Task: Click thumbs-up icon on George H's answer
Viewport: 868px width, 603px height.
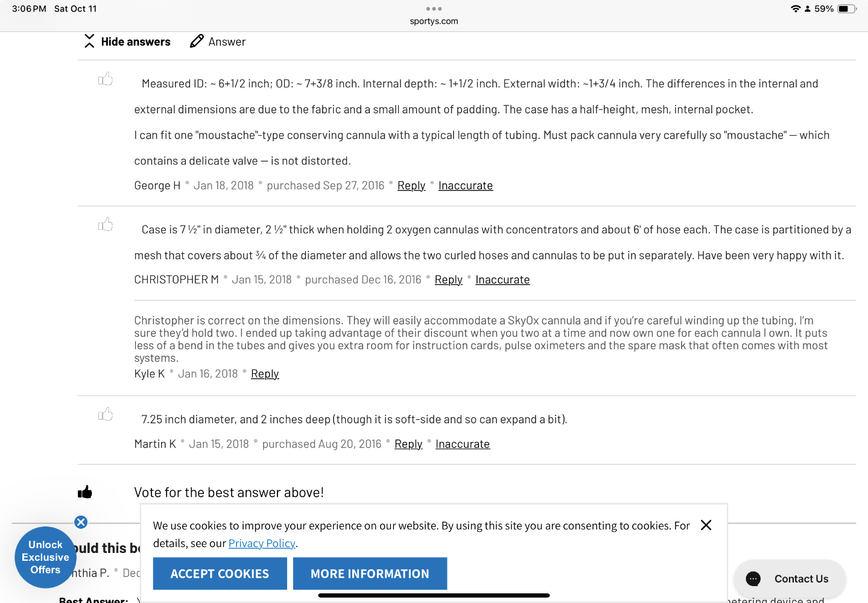Action: pyautogui.click(x=106, y=79)
